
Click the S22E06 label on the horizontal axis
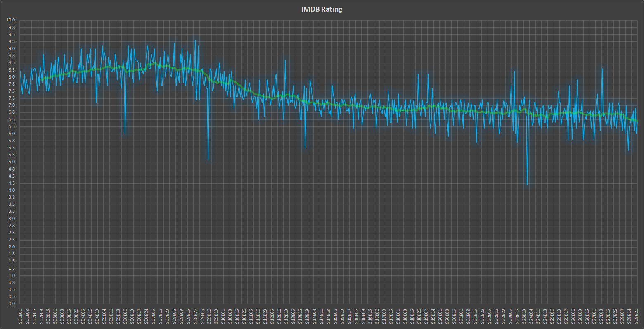pyautogui.click(x=489, y=316)
